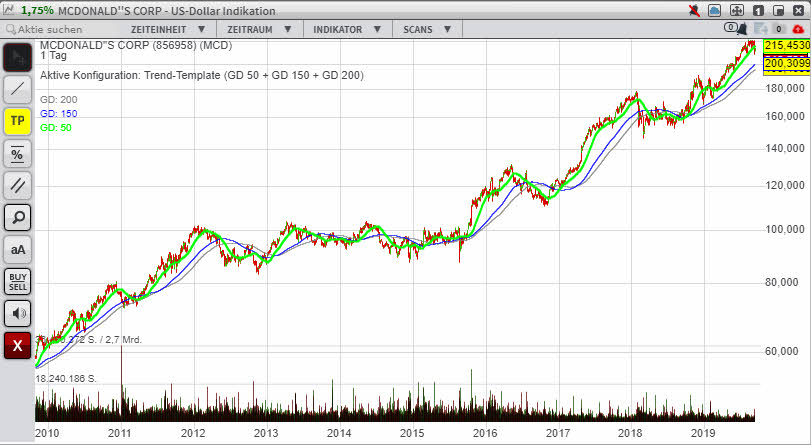Image resolution: width=811 pixels, height=445 pixels.
Task: Open the BUY SELL order tool
Action: pyautogui.click(x=18, y=282)
